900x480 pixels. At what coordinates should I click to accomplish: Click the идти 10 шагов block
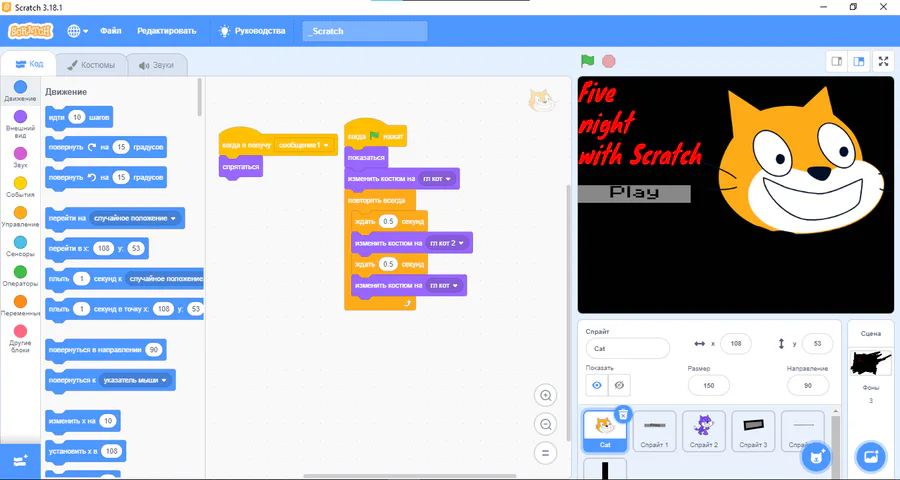pos(79,118)
